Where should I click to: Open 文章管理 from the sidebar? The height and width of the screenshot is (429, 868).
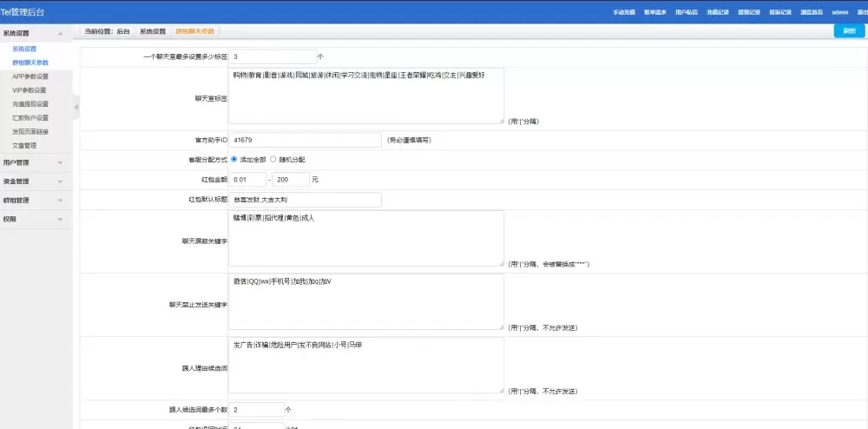[24, 146]
